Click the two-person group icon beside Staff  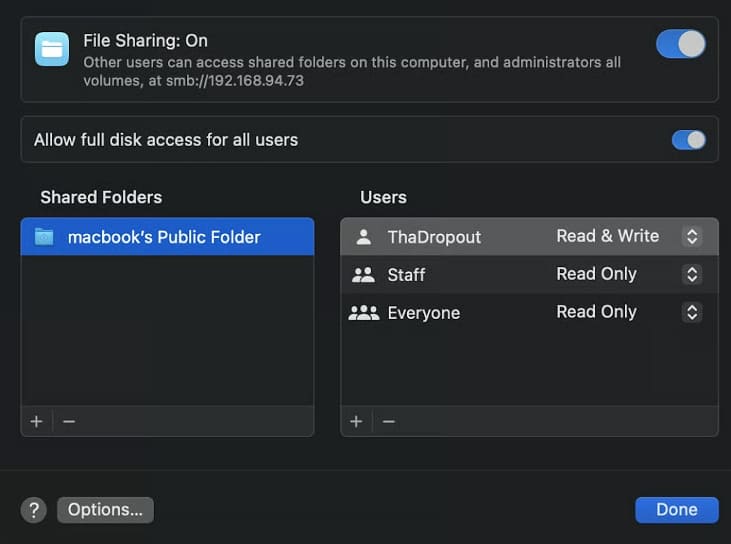click(x=364, y=275)
